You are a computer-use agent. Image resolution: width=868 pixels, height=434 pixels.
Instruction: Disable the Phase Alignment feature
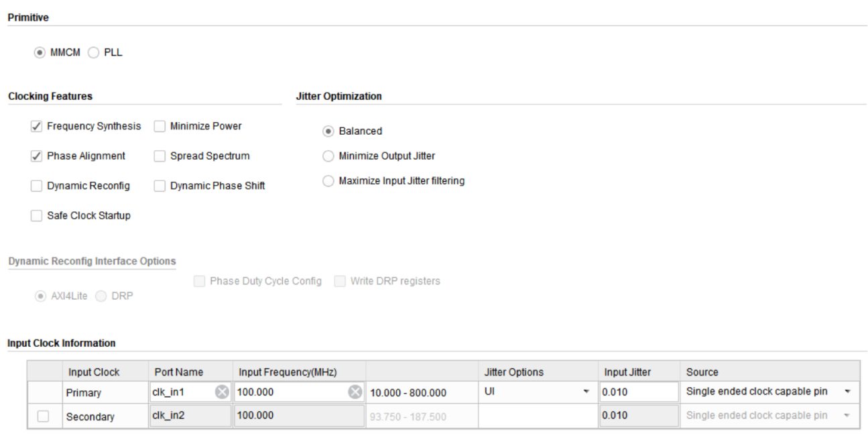point(36,156)
